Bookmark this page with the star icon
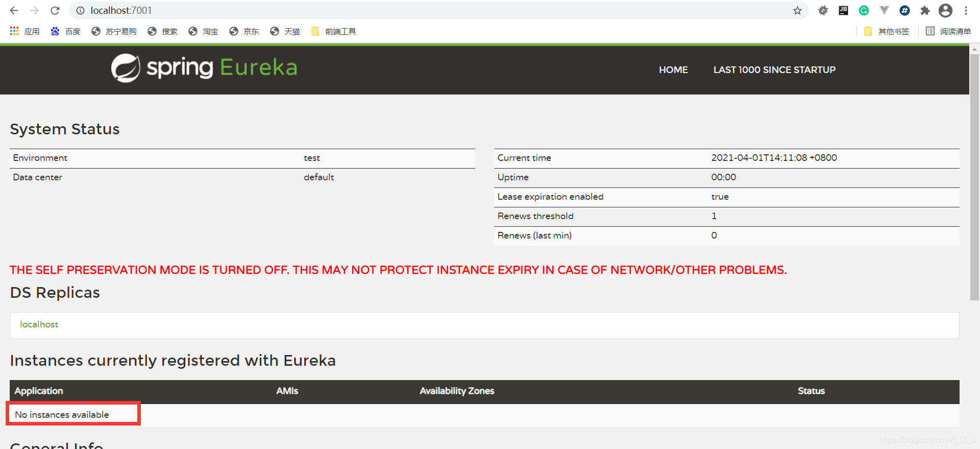The image size is (980, 449). (x=797, y=10)
